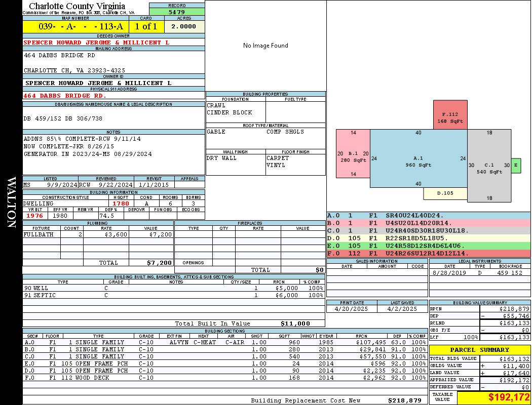Select pink sketch section B.1 280 SqFt
Screen dimensions: 532x405
[x=353, y=153]
